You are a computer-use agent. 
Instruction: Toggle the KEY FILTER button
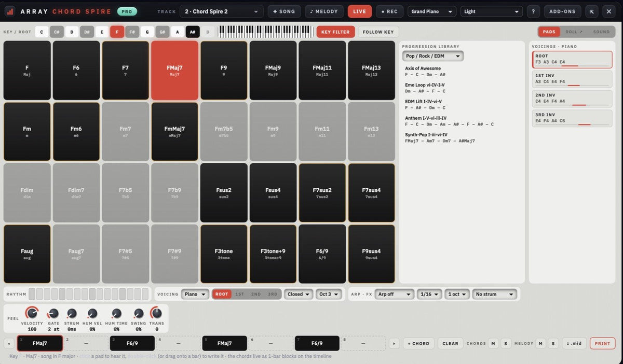336,32
